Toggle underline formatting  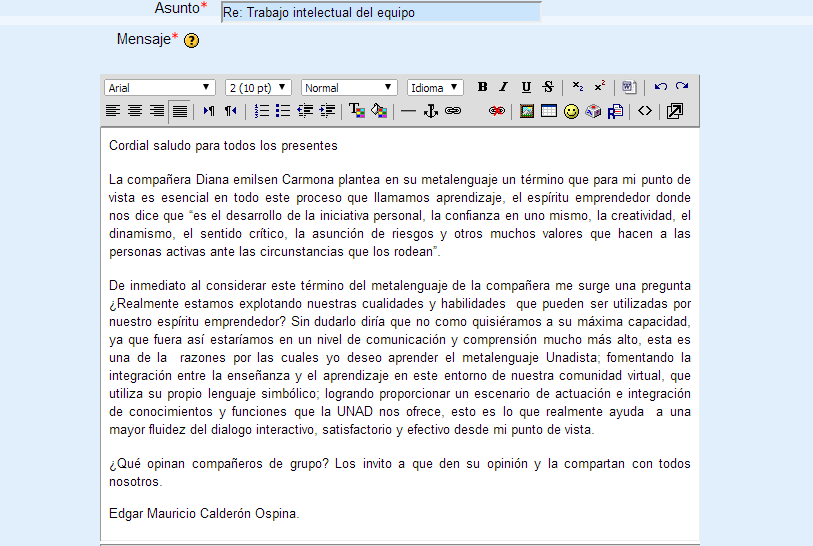click(x=526, y=88)
